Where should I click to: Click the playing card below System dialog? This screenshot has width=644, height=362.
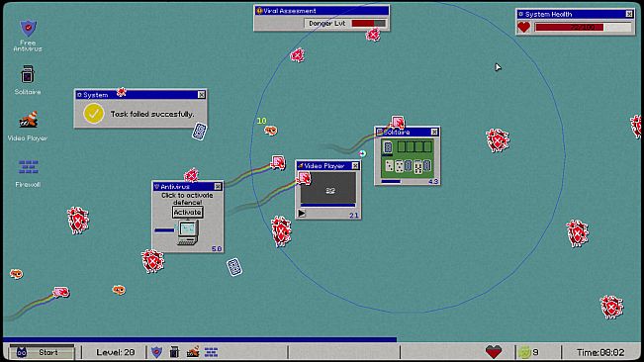[200, 132]
